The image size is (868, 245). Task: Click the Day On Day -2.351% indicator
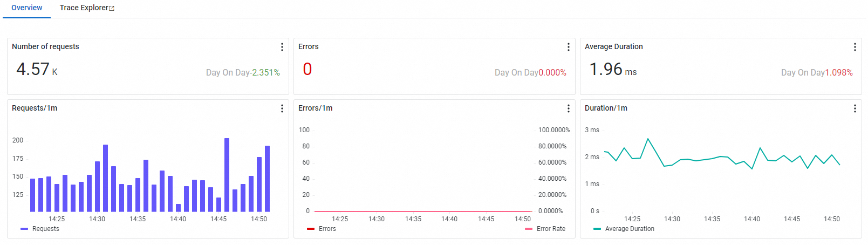tap(243, 72)
